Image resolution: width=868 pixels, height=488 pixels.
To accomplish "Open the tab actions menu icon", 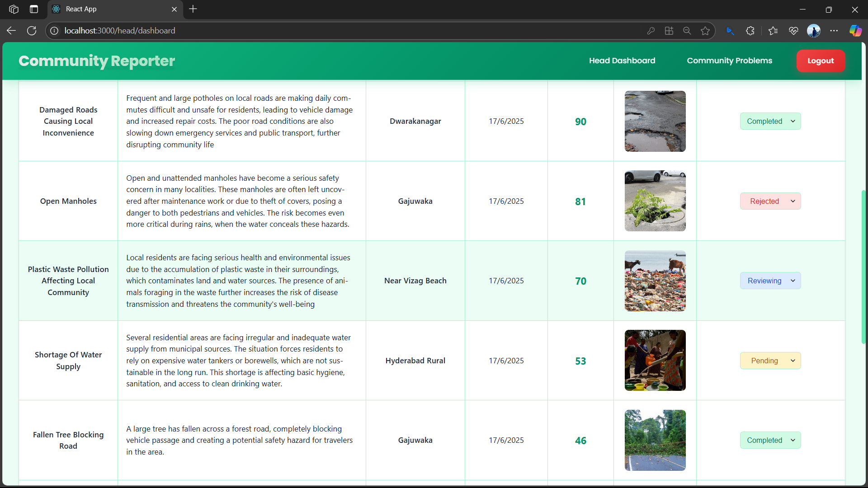I will pyautogui.click(x=34, y=9).
